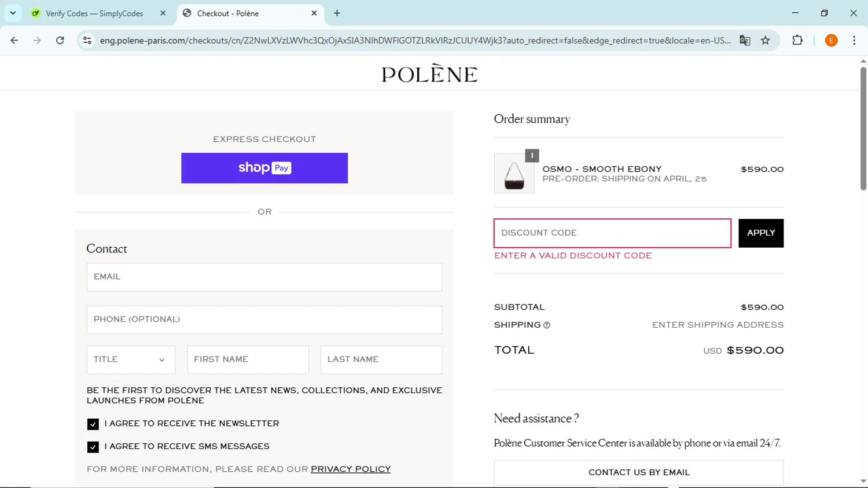Click the translate page icon
This screenshot has height=488, width=868.
745,41
